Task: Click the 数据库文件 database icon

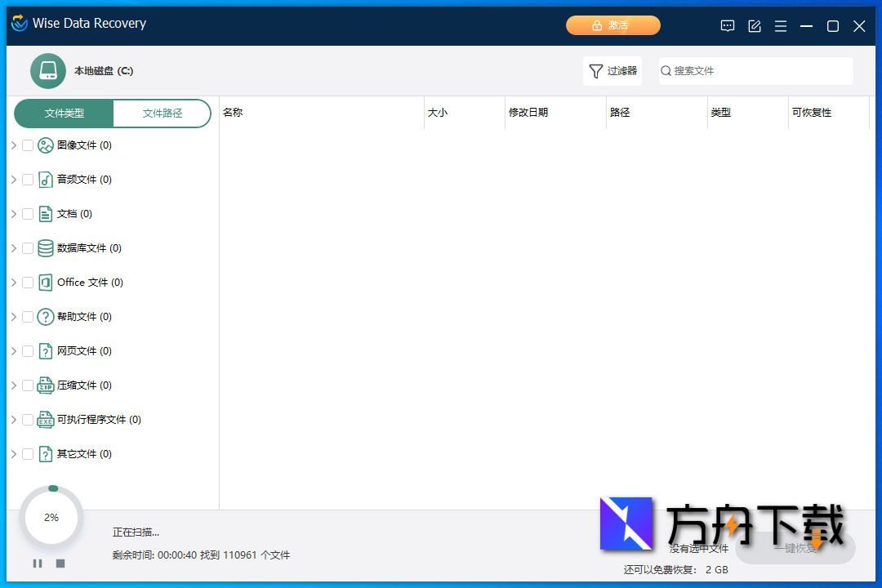Action: coord(45,247)
